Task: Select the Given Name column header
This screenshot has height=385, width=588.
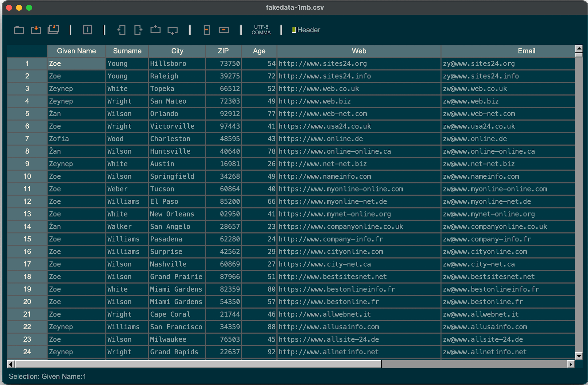Action: pos(76,51)
